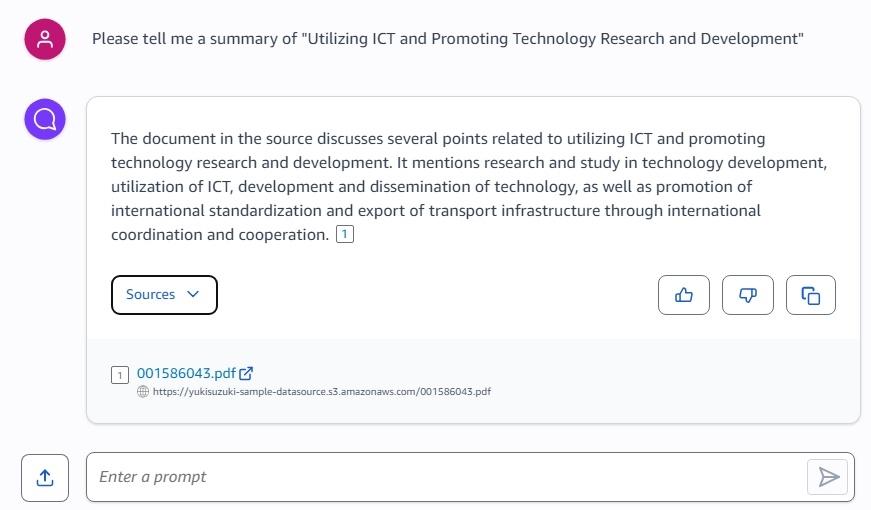Image resolution: width=871 pixels, height=510 pixels.
Task: Copy the response with the copy icon
Action: coord(811,295)
